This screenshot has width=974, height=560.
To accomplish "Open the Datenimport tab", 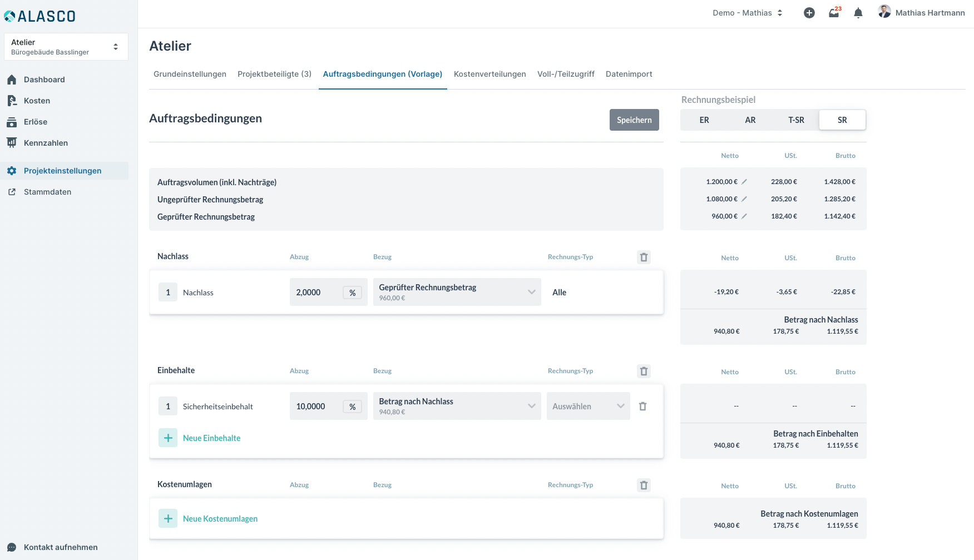I will 629,74.
